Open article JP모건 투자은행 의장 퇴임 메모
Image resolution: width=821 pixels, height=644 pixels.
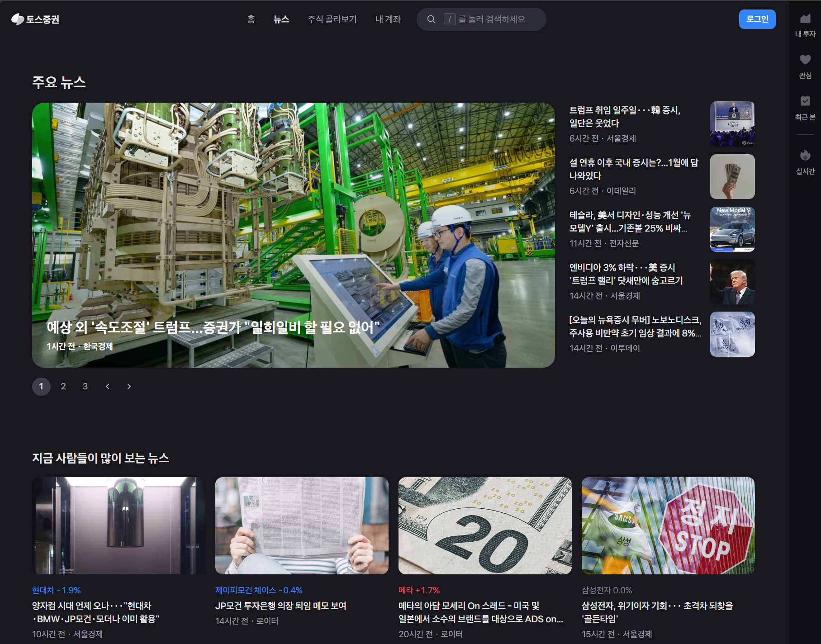281,606
